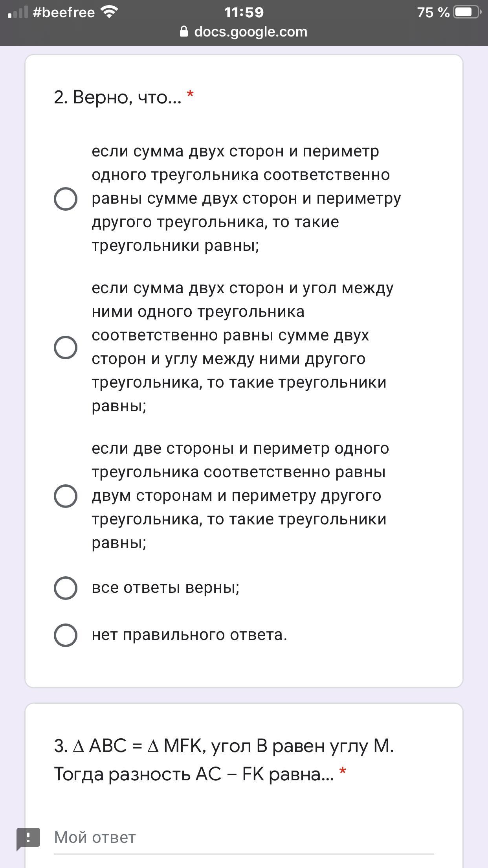Tap the Wi-Fi status icon
This screenshot has width=488, height=868.
click(109, 12)
